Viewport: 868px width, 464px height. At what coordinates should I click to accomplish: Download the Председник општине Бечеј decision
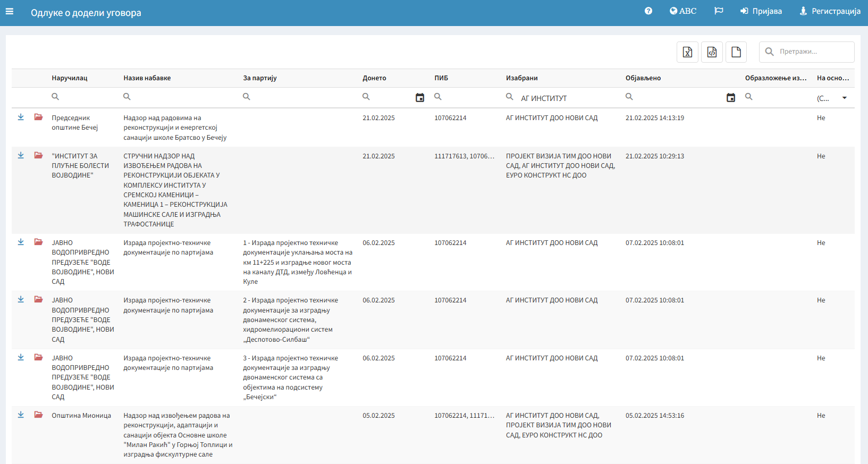point(21,117)
